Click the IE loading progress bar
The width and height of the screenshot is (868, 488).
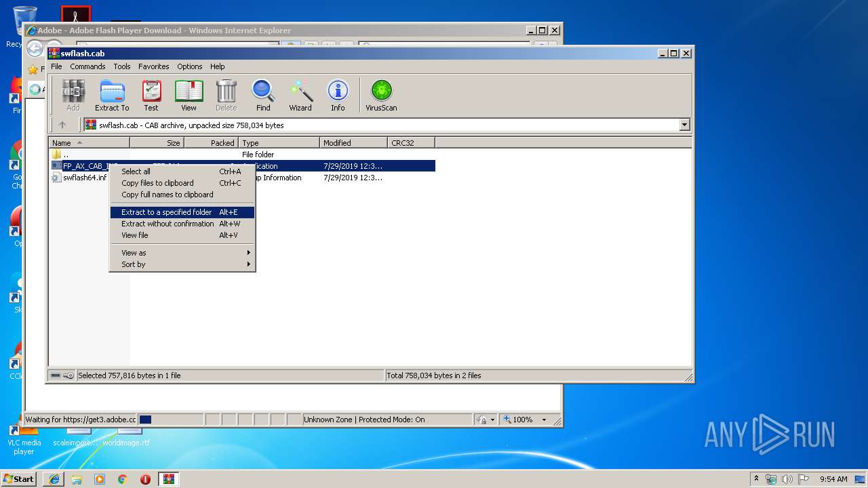pyautogui.click(x=170, y=420)
